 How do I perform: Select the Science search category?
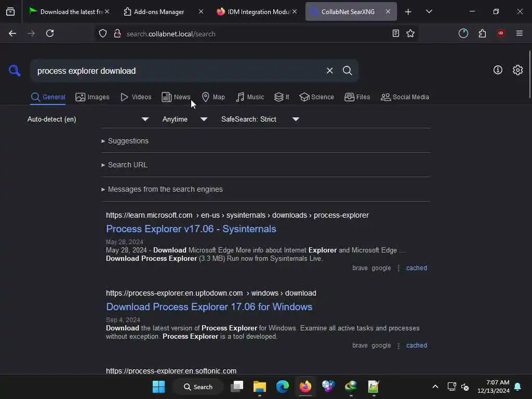pos(316,97)
